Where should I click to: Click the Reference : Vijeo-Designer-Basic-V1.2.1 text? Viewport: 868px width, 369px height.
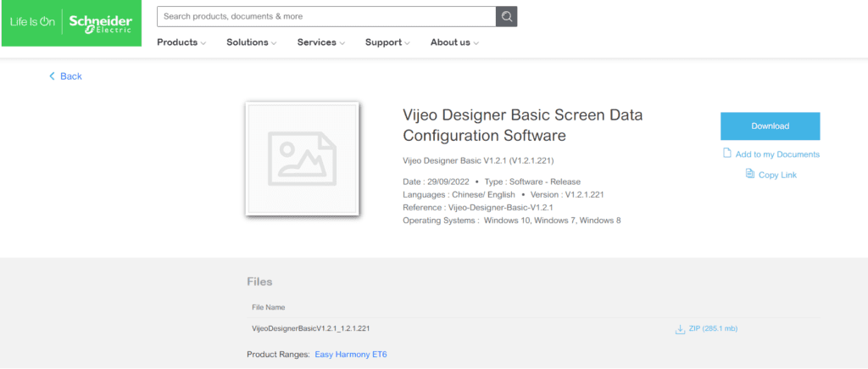pos(478,207)
